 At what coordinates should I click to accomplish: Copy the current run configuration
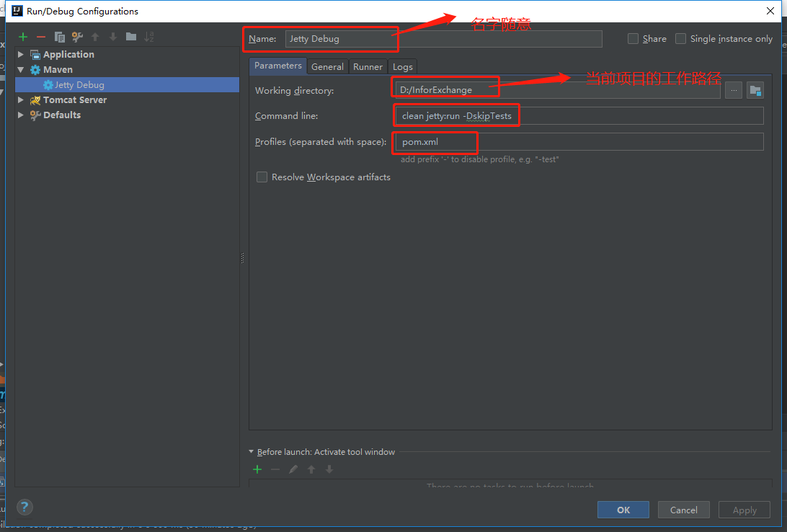click(x=59, y=37)
